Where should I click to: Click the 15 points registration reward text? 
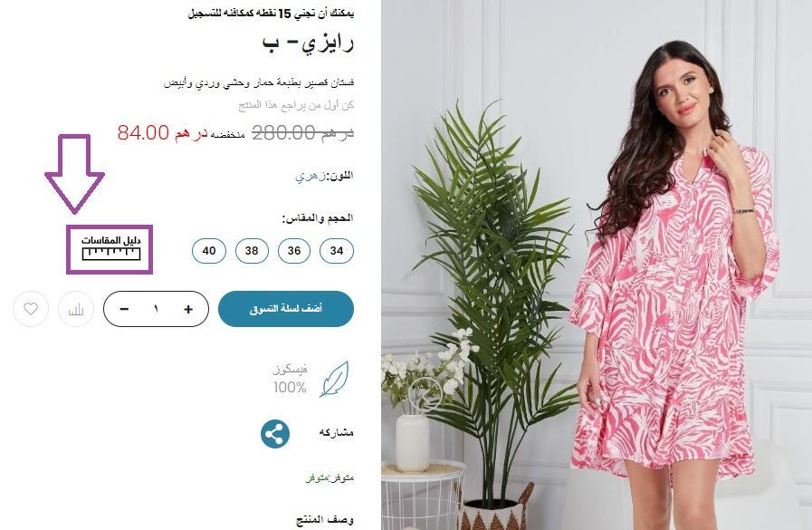point(271,14)
